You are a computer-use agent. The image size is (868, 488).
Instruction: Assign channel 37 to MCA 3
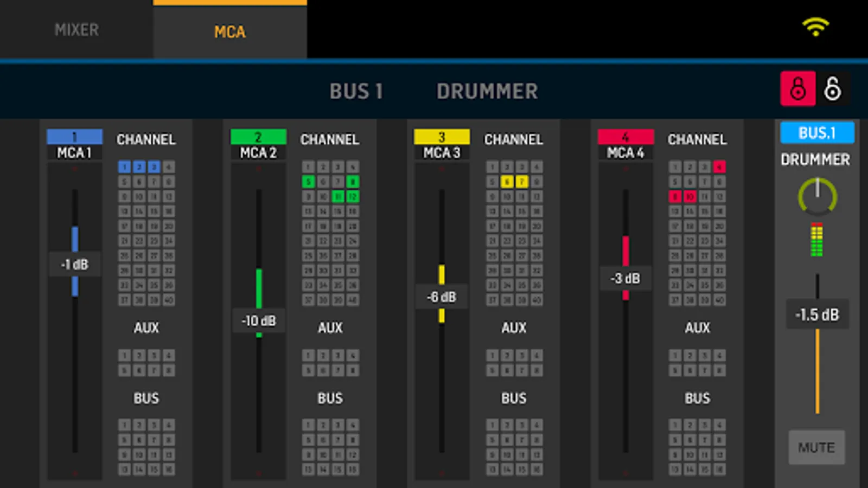(492, 300)
